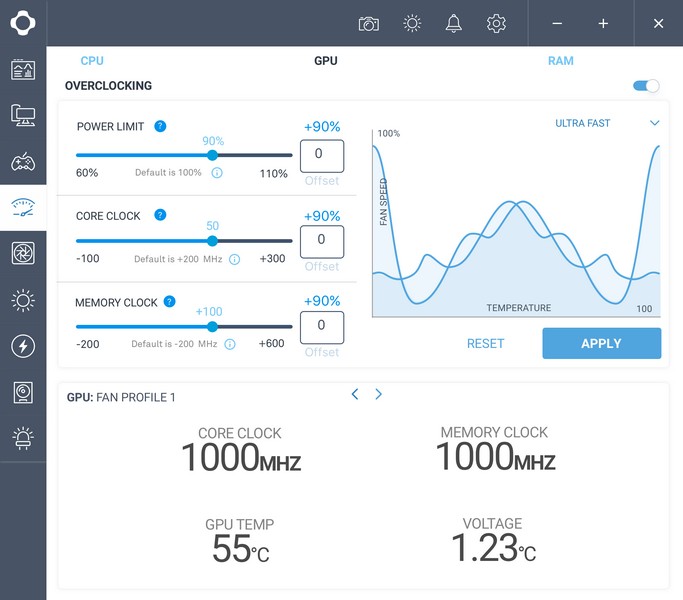The width and height of the screenshot is (683, 600).
Task: Open notifications bell icon
Action: [453, 24]
